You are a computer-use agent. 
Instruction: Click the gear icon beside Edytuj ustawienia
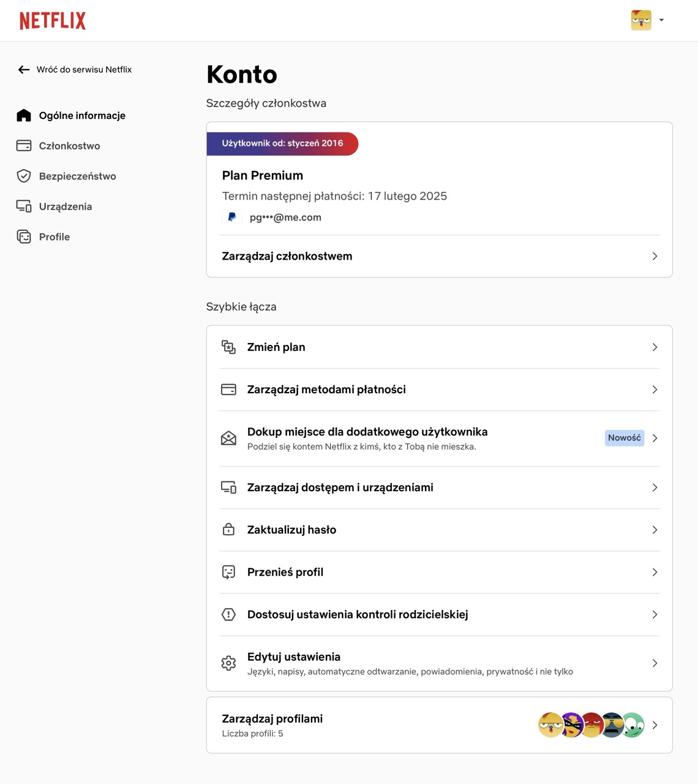(228, 663)
